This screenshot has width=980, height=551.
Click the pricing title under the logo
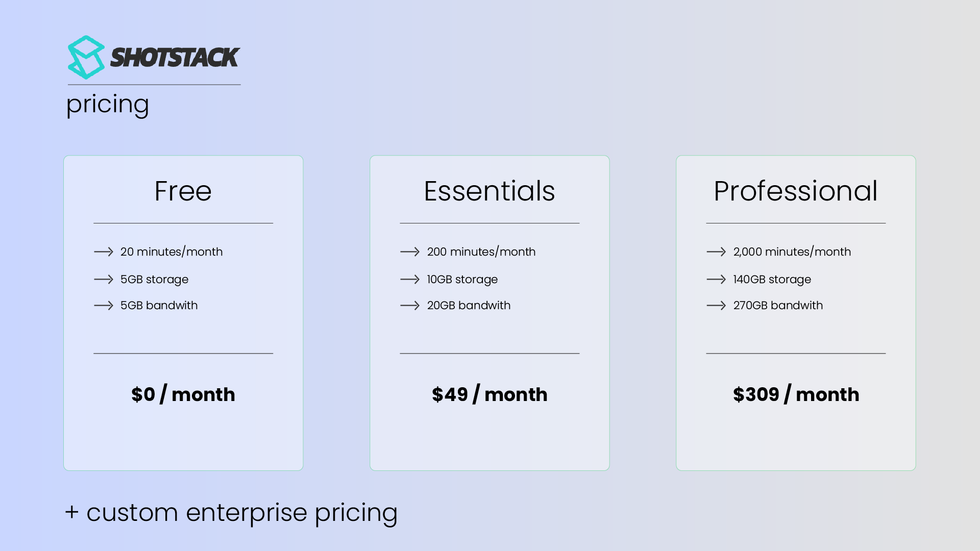click(108, 105)
